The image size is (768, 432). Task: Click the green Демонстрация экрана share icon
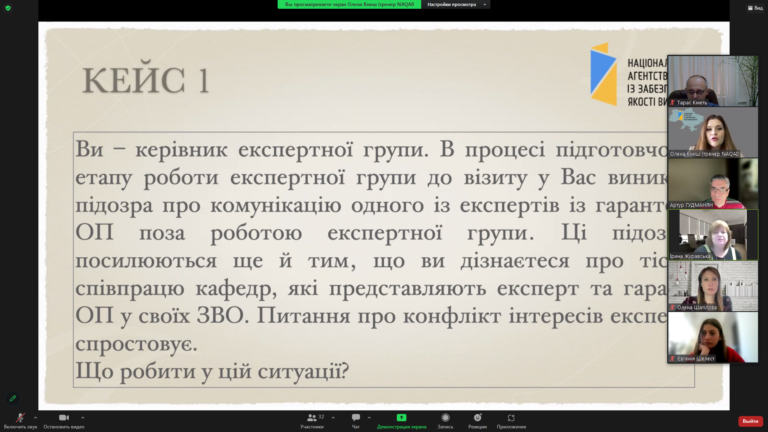pos(401,418)
